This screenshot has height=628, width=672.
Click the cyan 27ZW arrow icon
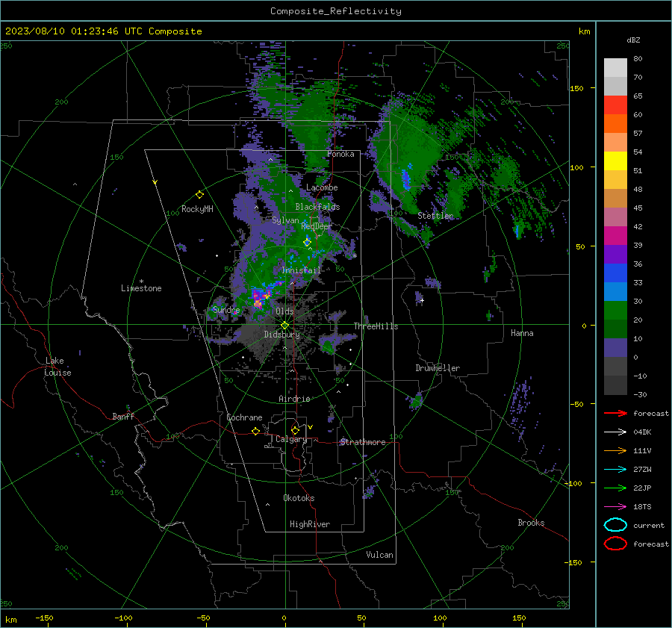coord(615,469)
